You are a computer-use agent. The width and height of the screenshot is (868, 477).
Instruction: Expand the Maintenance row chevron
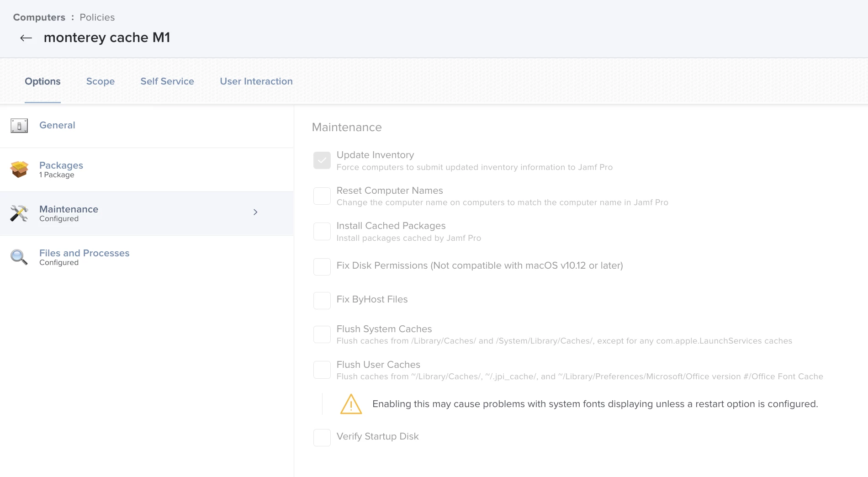[255, 212]
